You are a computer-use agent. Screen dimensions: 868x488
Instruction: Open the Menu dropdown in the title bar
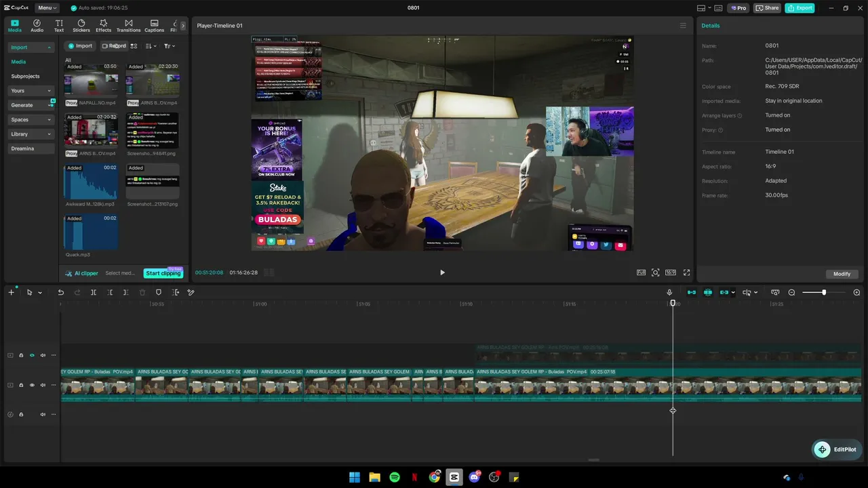coord(47,8)
